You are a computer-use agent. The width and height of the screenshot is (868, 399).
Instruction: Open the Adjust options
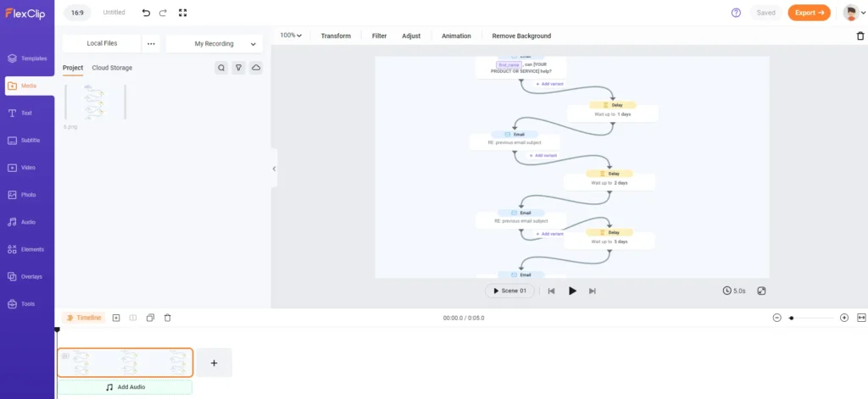click(x=411, y=36)
